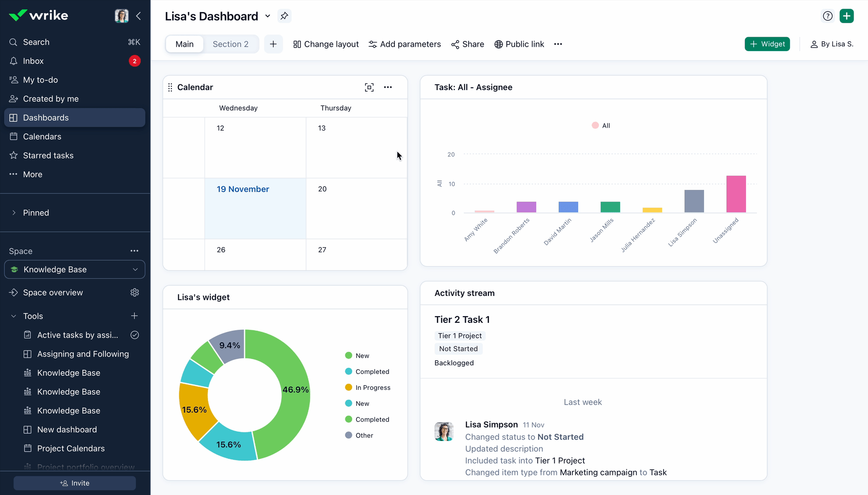Add a new dashboard section tab
Image resolution: width=868 pixels, height=495 pixels.
[x=273, y=44]
